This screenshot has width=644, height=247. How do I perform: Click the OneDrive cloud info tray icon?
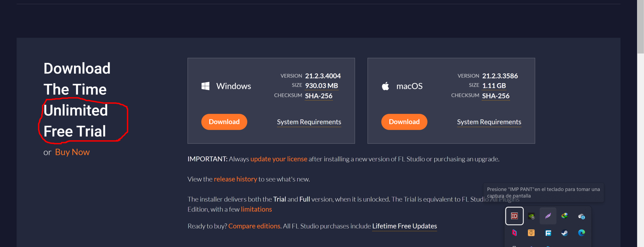coord(582,217)
